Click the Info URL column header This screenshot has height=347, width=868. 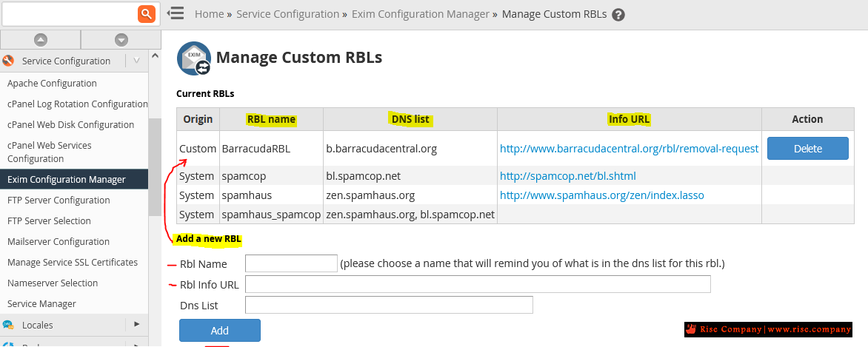click(630, 119)
